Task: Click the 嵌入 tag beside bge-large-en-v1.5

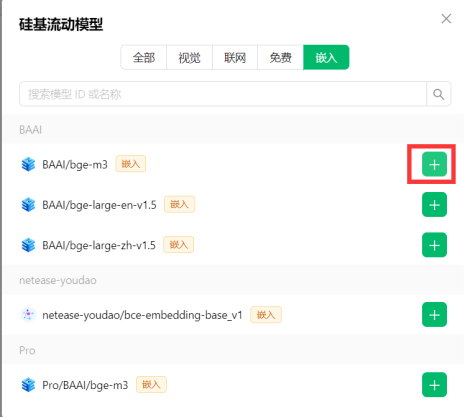Action: (x=180, y=205)
